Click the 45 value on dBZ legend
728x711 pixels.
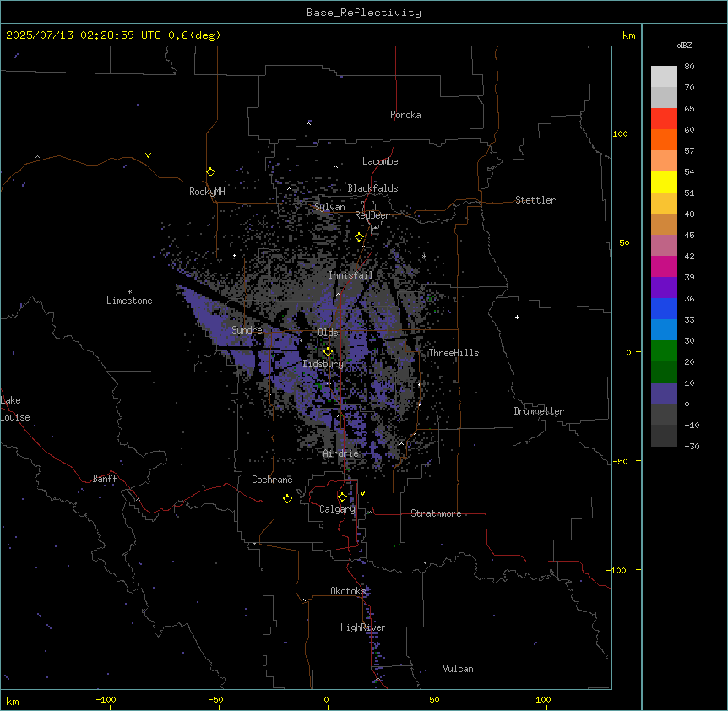689,236
